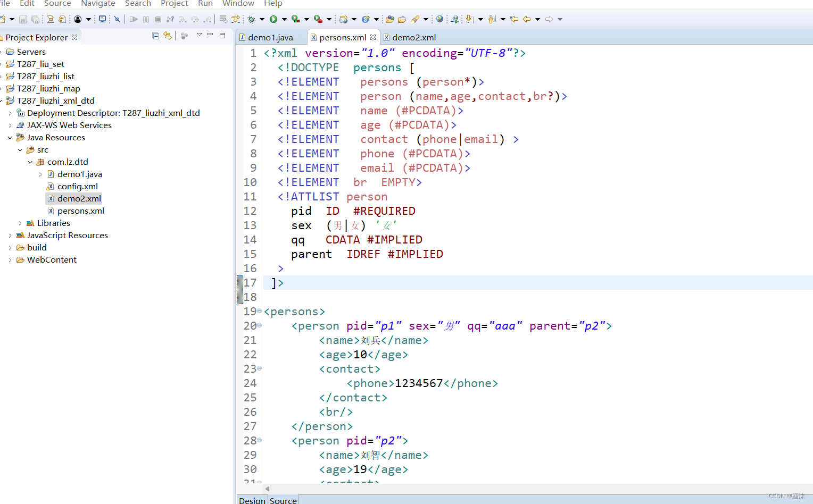This screenshot has width=813, height=504.
Task: Select JAX-WS Web Services node
Action: [69, 125]
